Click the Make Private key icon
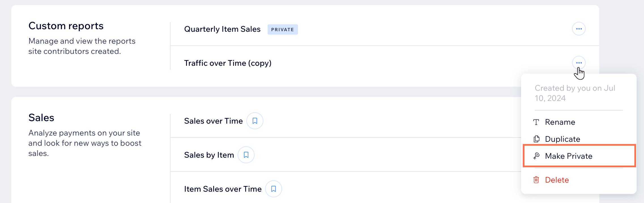This screenshot has width=644, height=203. click(x=536, y=156)
